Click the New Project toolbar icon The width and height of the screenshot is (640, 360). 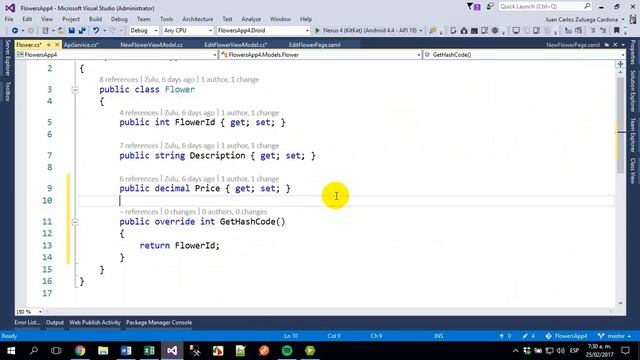tap(45, 31)
